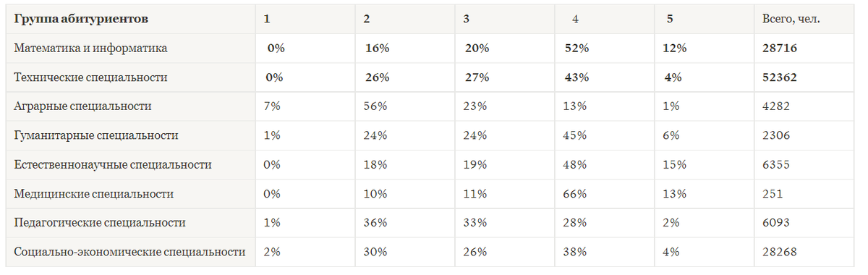Select the "Технические специальности" row label
Viewport: 868px width, 275px height.
91,77
